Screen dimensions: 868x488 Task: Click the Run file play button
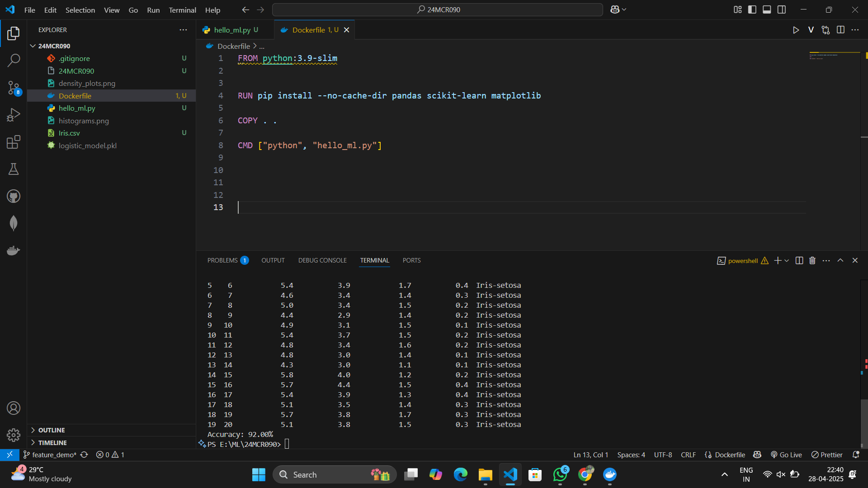click(x=796, y=30)
